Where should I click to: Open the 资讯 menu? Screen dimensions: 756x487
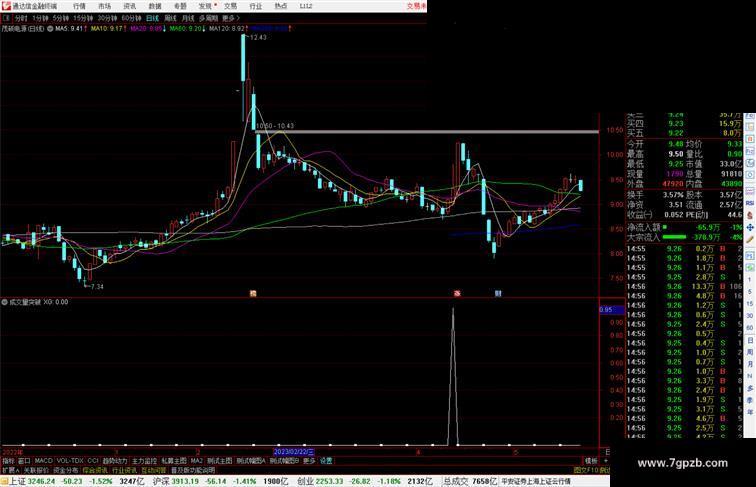click(129, 6)
